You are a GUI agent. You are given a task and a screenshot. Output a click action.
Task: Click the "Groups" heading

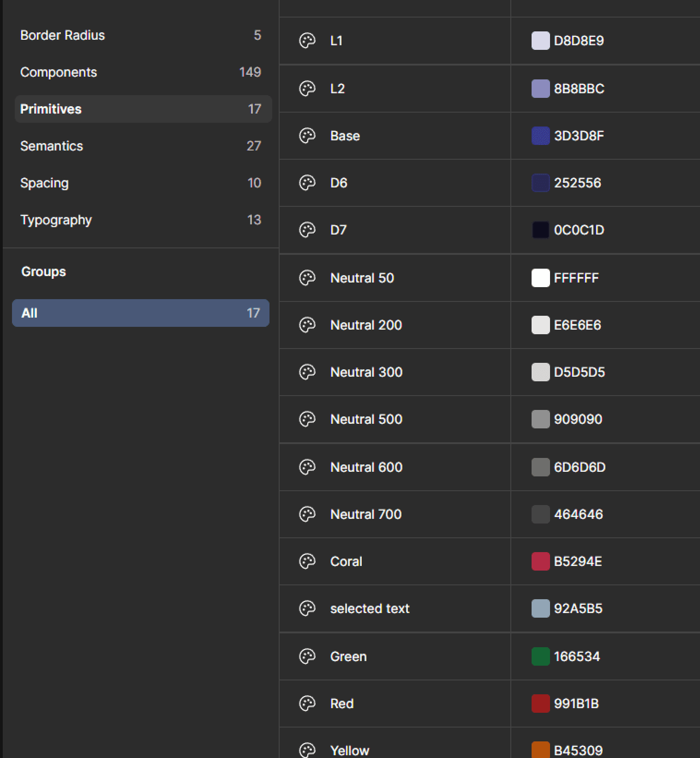click(x=44, y=271)
